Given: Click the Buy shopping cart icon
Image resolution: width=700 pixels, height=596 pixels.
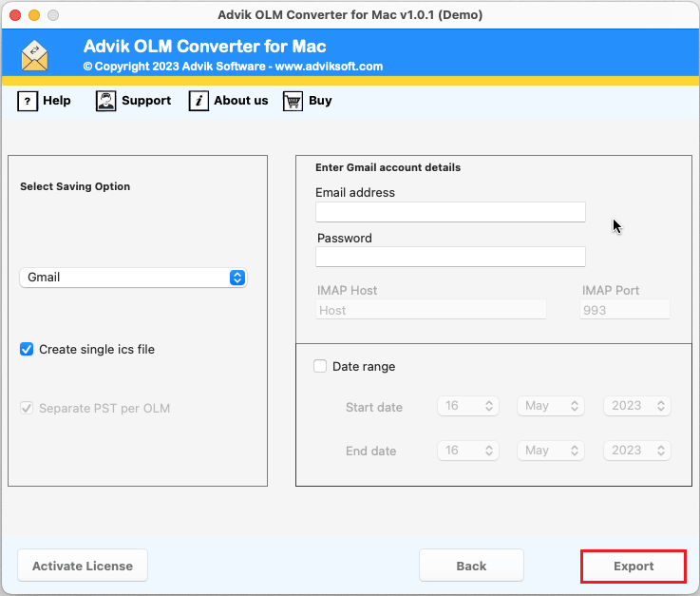Looking at the screenshot, I should 293,101.
